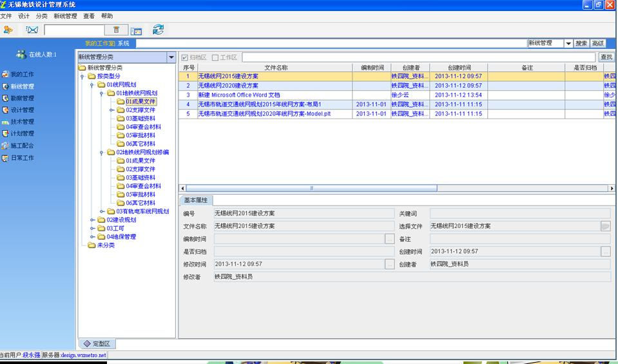Open the 新线管理分类 dropdown

171,57
